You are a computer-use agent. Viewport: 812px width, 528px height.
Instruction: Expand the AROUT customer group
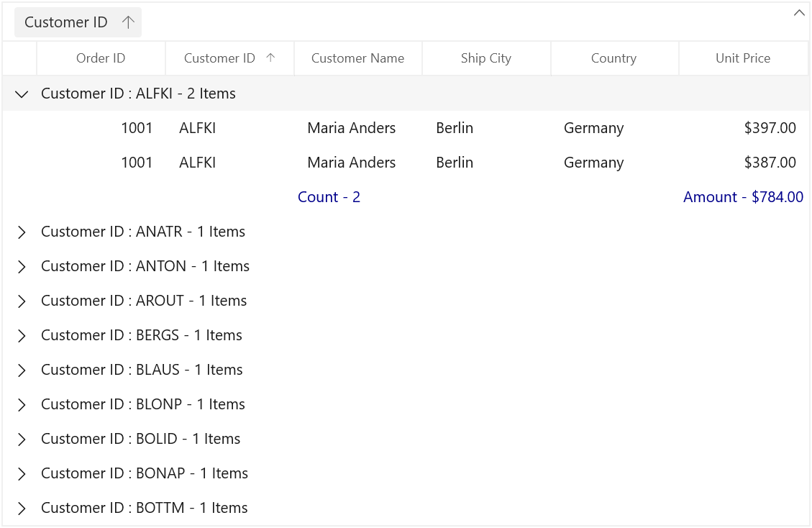point(22,301)
